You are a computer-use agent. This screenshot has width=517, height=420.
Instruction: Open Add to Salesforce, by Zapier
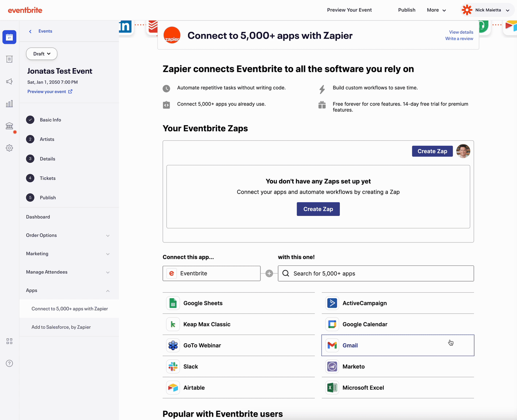click(x=61, y=327)
